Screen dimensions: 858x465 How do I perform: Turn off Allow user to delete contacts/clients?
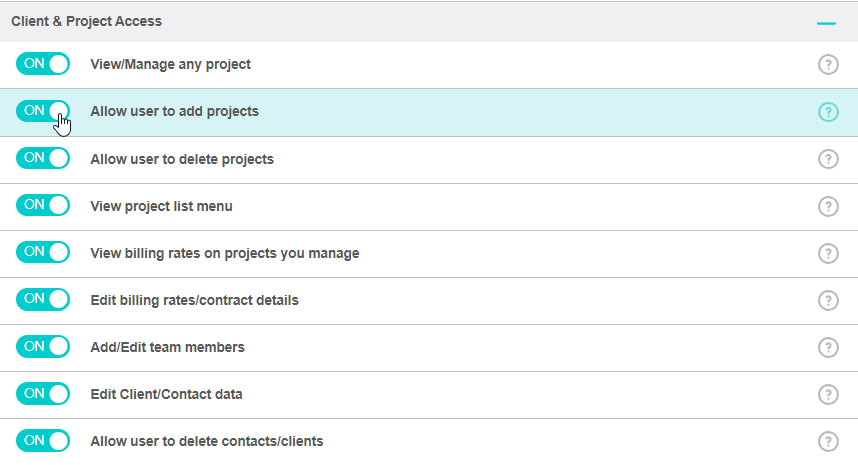[43, 440]
